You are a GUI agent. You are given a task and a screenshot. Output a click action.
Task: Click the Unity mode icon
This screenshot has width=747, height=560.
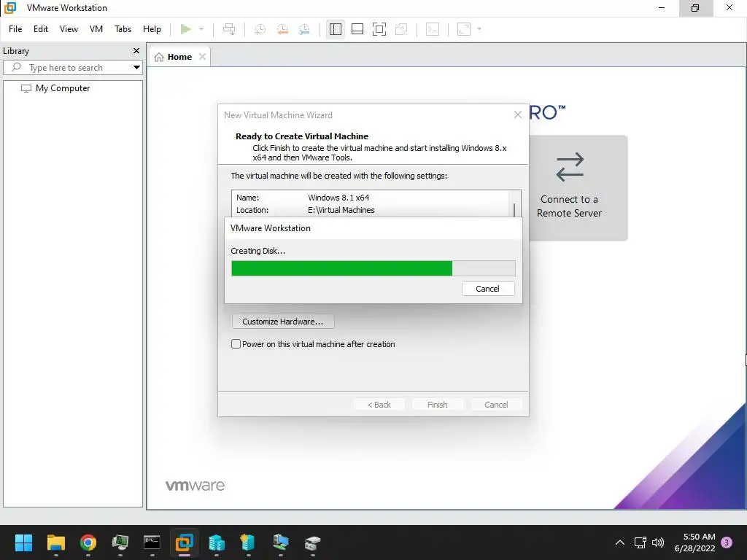coord(402,29)
